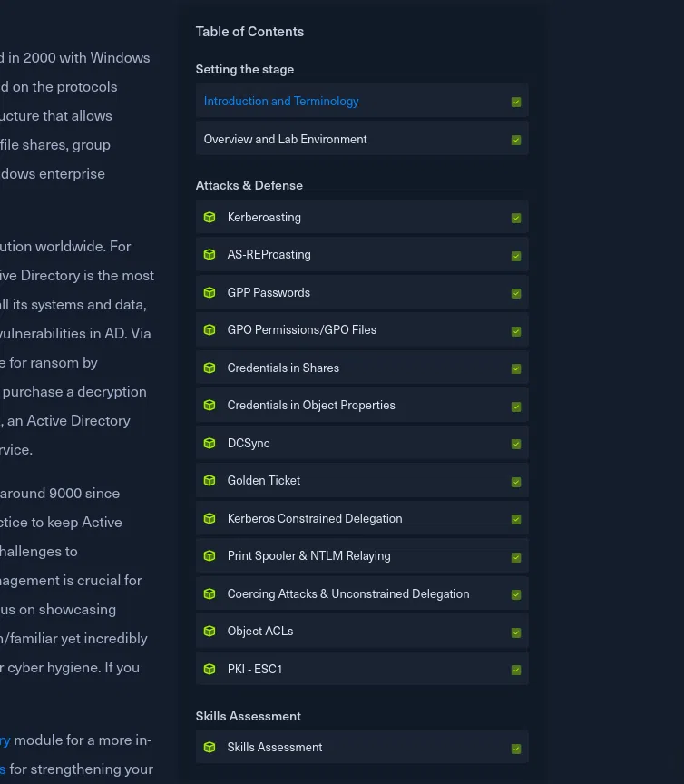Click the cube icon beside Kerberoasting
Screen dimensions: 684x784
(x=210, y=218)
